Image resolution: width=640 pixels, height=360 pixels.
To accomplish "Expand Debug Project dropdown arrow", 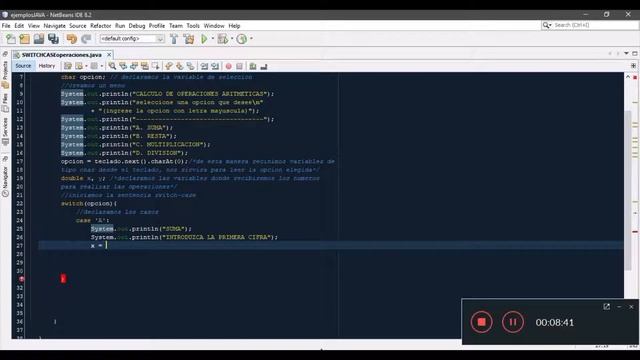I will (232, 39).
